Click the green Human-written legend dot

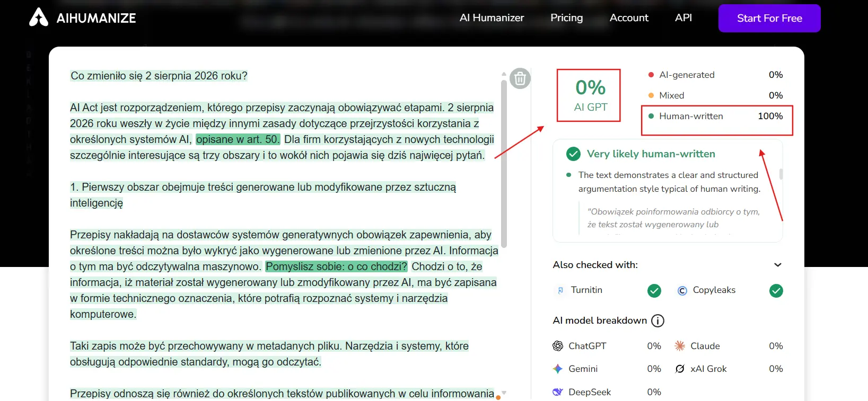651,116
